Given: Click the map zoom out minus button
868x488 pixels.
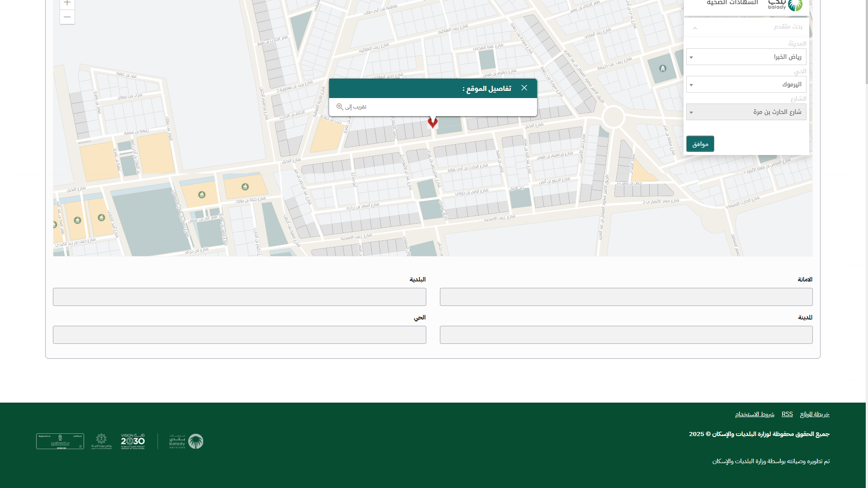Looking at the screenshot, I should 67,17.
